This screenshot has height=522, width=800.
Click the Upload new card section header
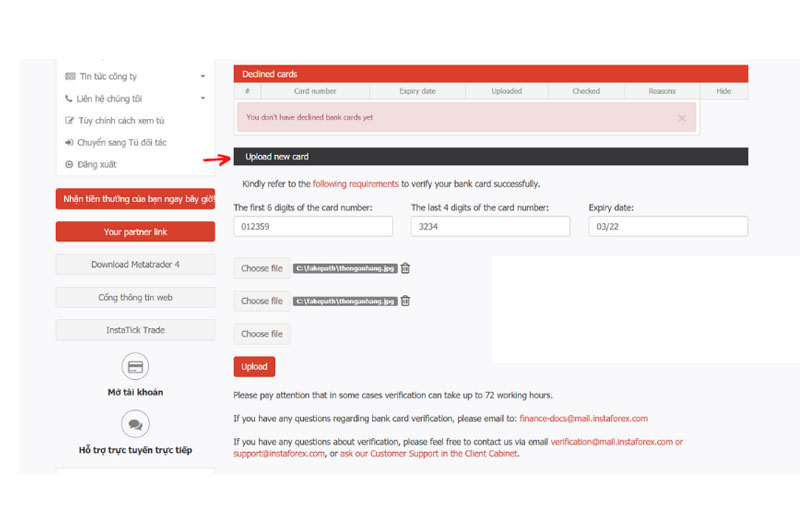click(x=491, y=157)
